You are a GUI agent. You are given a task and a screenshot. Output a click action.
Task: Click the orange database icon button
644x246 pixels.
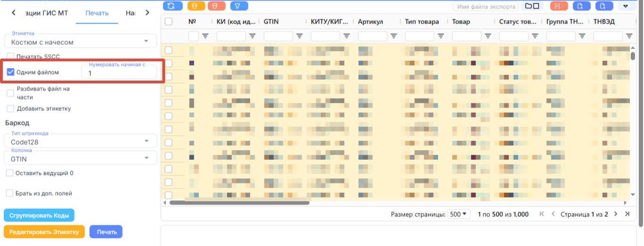click(196, 6)
